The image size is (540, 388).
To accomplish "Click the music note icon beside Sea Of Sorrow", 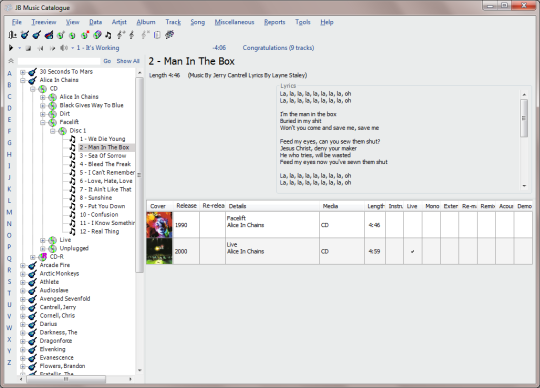I will pos(72,156).
